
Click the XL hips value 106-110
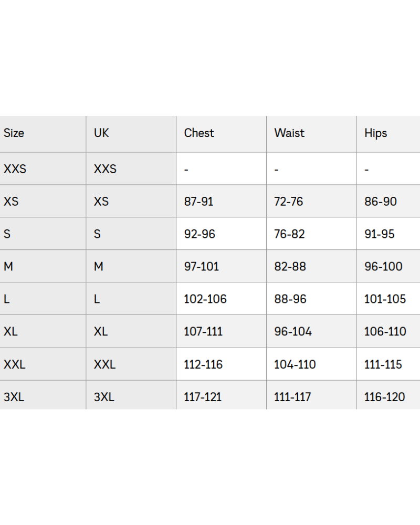pos(385,332)
